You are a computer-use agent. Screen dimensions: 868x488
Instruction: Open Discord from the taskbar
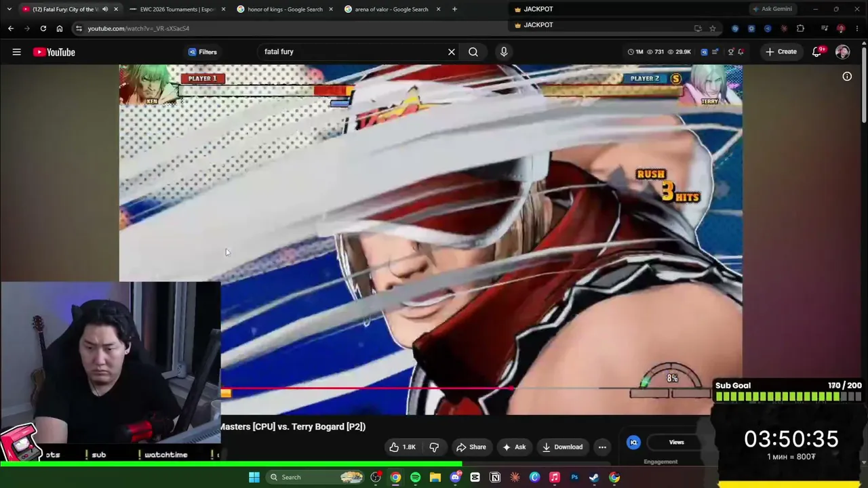[x=455, y=477]
